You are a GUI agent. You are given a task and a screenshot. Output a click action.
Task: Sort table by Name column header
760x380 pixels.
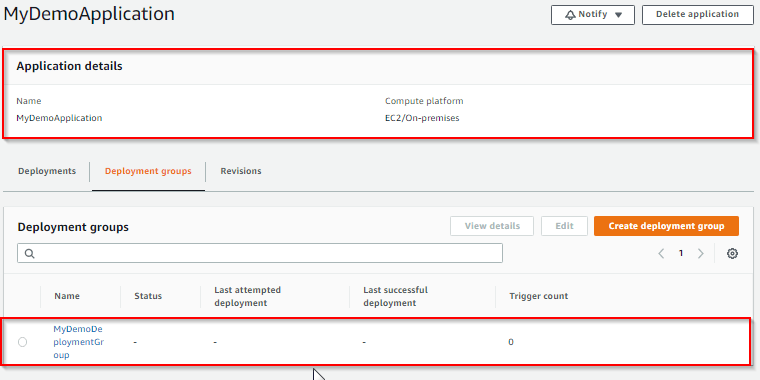click(67, 296)
